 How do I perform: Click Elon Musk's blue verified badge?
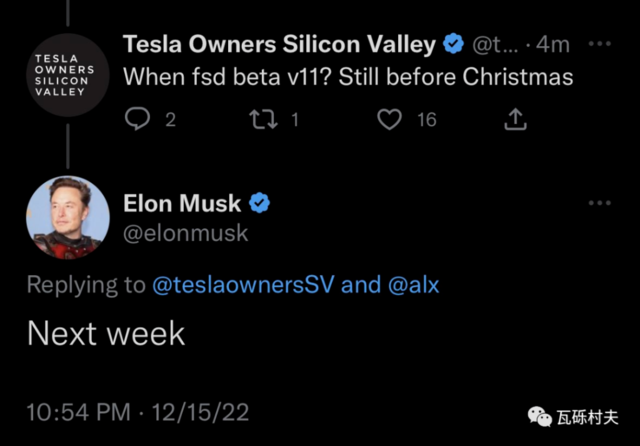259,204
